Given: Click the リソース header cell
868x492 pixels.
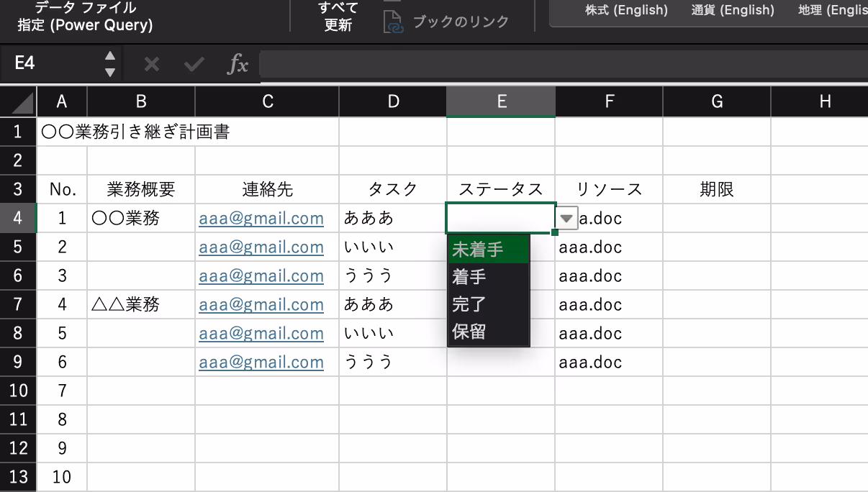Looking at the screenshot, I should coord(609,189).
